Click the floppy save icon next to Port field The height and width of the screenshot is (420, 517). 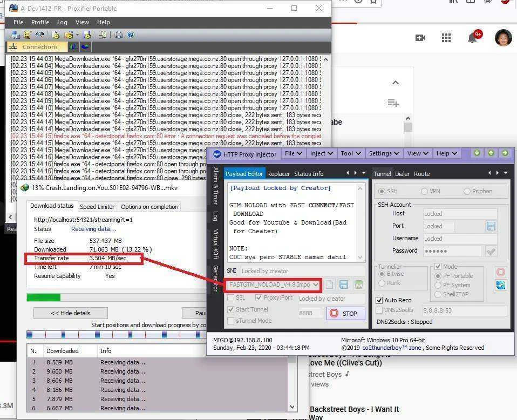491,226
